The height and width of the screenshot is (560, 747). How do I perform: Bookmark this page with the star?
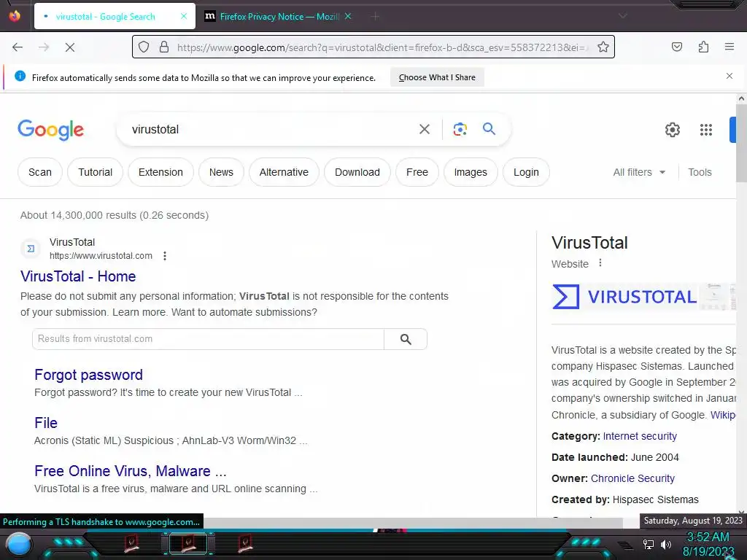(603, 47)
